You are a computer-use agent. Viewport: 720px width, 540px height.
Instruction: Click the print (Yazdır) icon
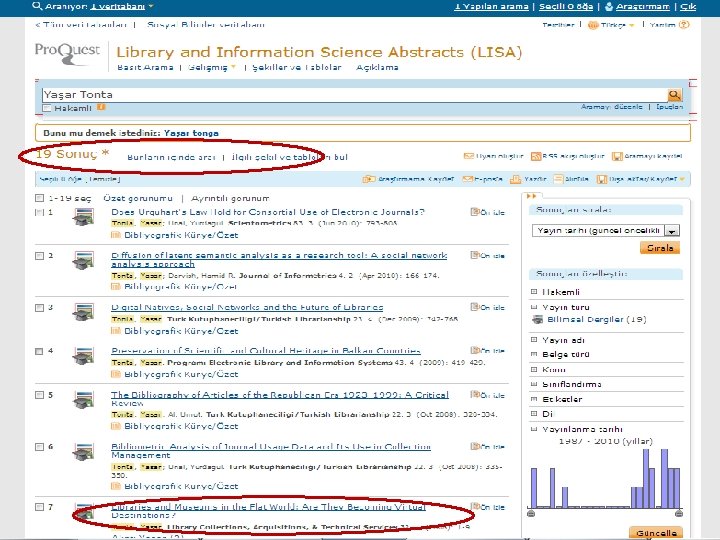(x=515, y=179)
